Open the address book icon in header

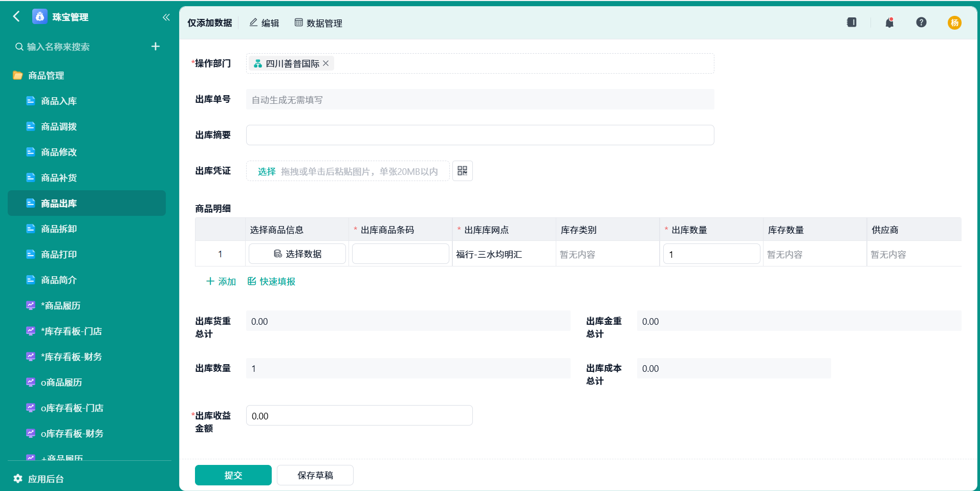[852, 23]
